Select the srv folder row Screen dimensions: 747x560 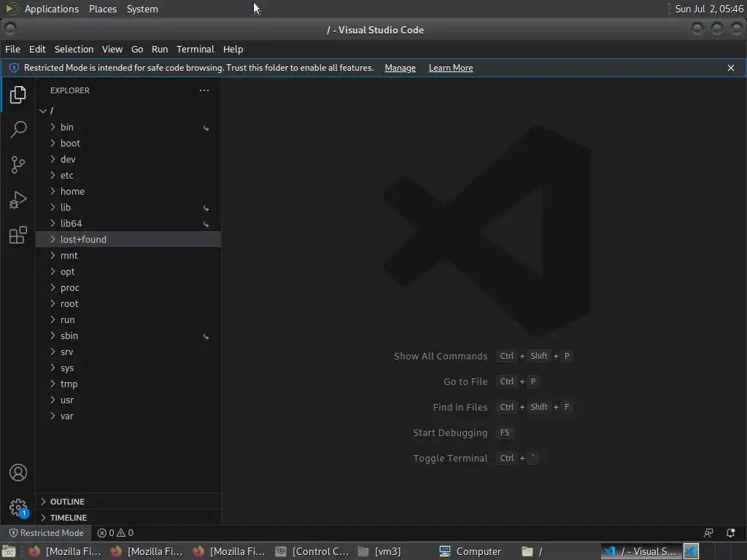(x=128, y=352)
